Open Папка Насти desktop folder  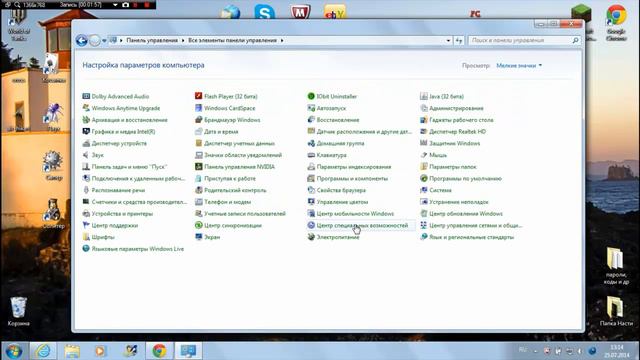pyautogui.click(x=616, y=311)
